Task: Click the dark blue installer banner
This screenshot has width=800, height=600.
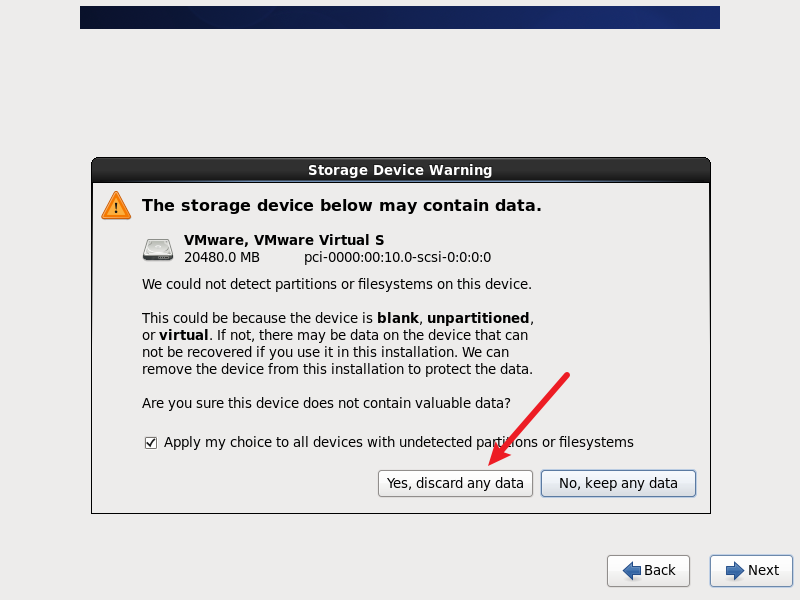Action: click(400, 17)
